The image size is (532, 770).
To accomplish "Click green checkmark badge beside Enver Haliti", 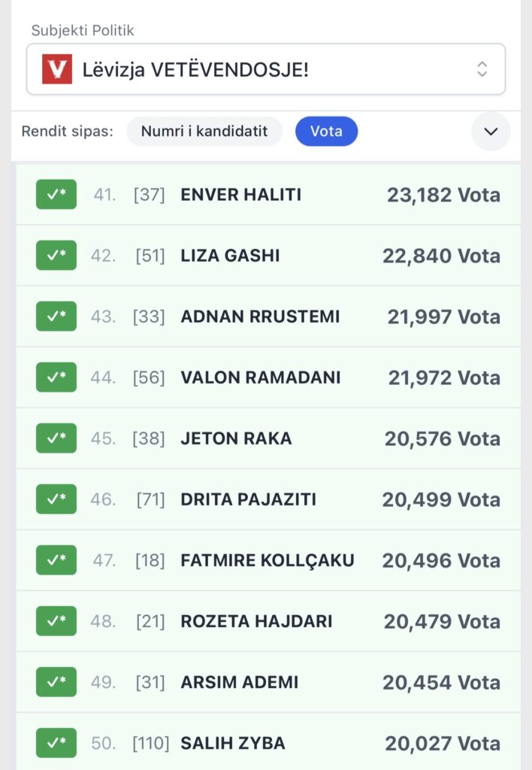I will tap(56, 195).
